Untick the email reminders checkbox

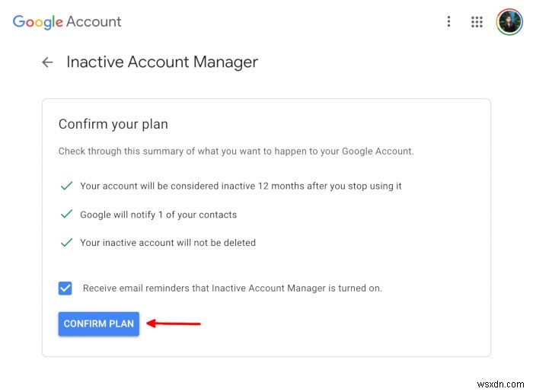pyautogui.click(x=65, y=288)
